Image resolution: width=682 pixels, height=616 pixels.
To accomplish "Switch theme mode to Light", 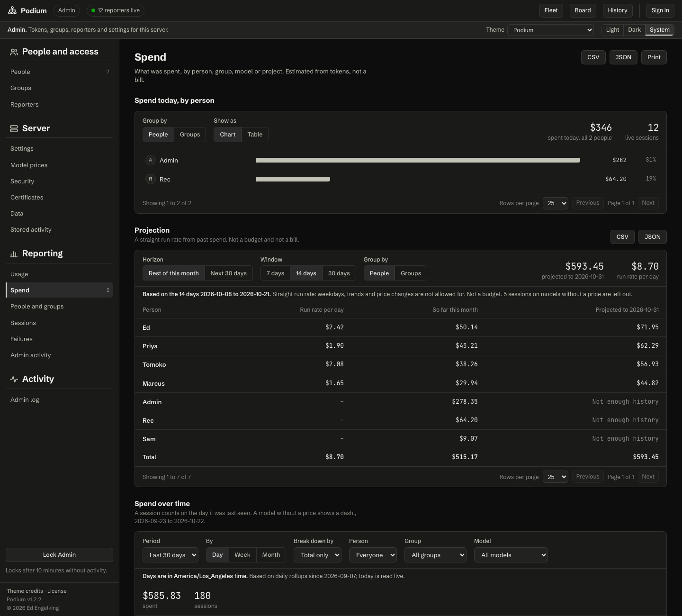I will pos(612,30).
